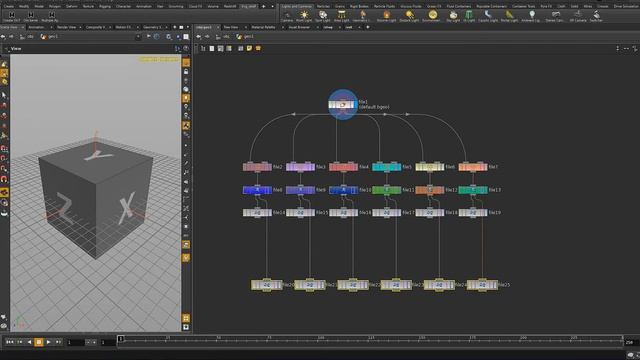Switch to Render View pane tab
Screen dimensions: 640x360
pos(67,27)
